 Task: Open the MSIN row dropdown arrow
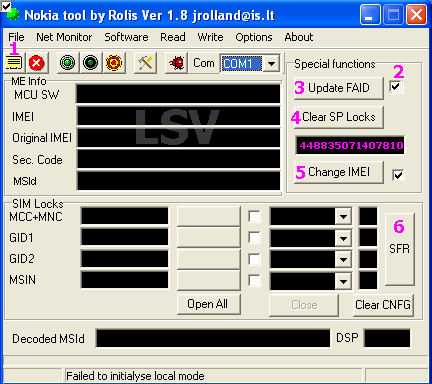click(x=343, y=281)
